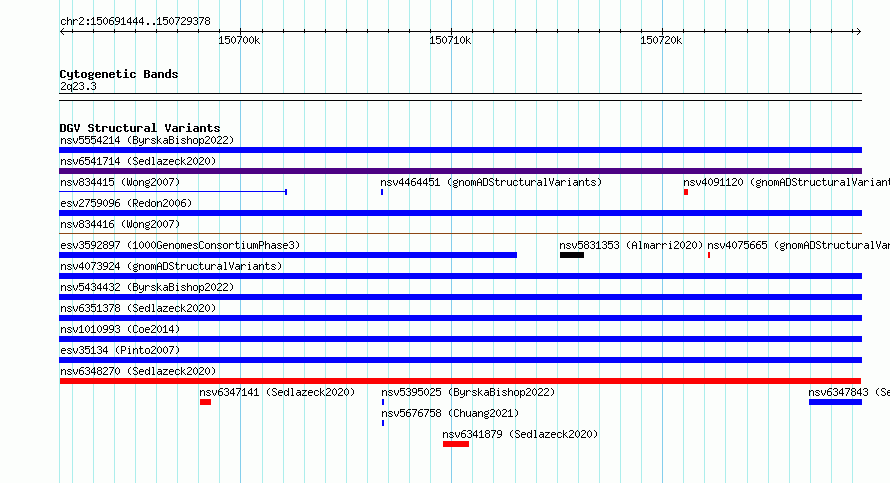Select the purple nsv6541714 variant bar

pyautogui.click(x=460, y=171)
